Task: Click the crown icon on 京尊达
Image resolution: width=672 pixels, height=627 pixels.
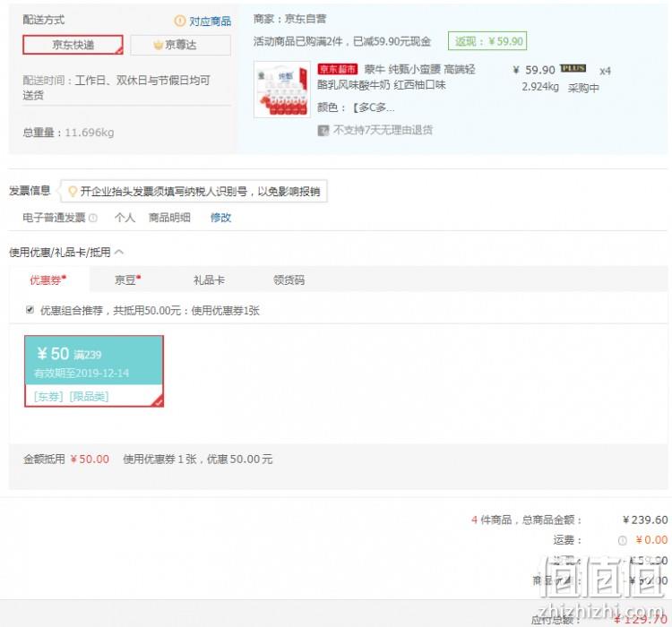Action: (x=158, y=45)
